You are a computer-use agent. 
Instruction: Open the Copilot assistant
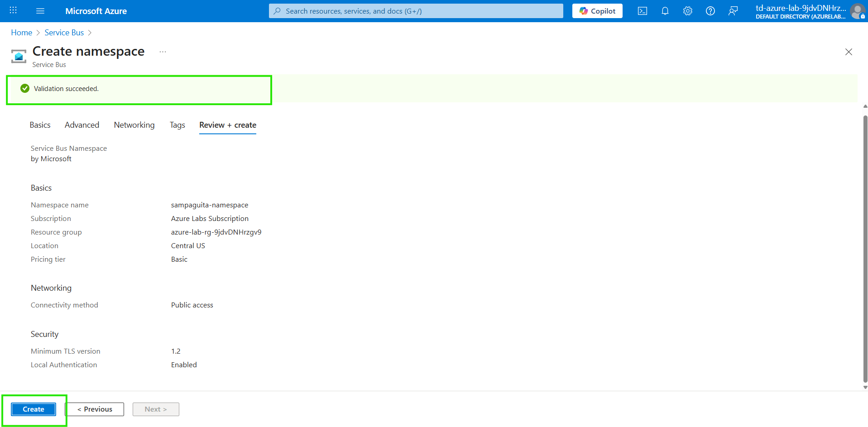coord(597,11)
